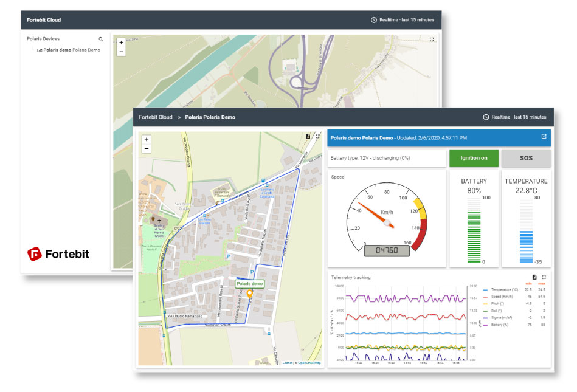Screen dimensions: 577x392
Task: Make route map widget fullscreen
Action: [317, 136]
